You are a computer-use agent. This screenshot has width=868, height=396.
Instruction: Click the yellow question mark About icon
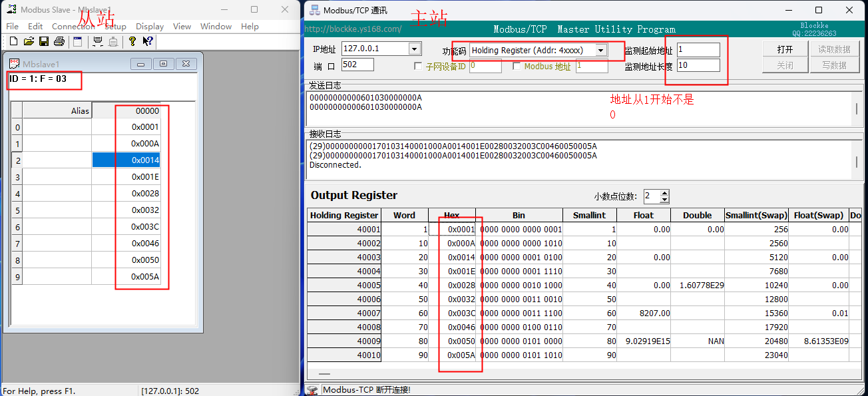(132, 41)
